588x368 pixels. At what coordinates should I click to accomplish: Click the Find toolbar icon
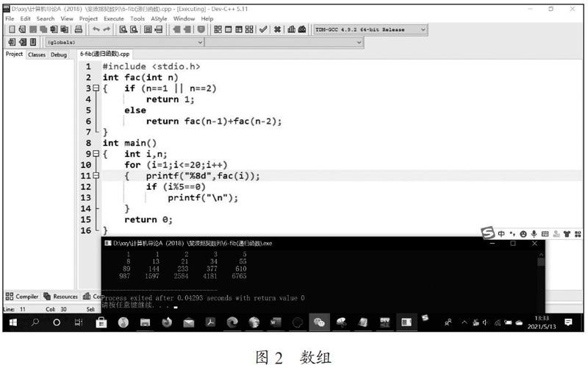pos(123,29)
